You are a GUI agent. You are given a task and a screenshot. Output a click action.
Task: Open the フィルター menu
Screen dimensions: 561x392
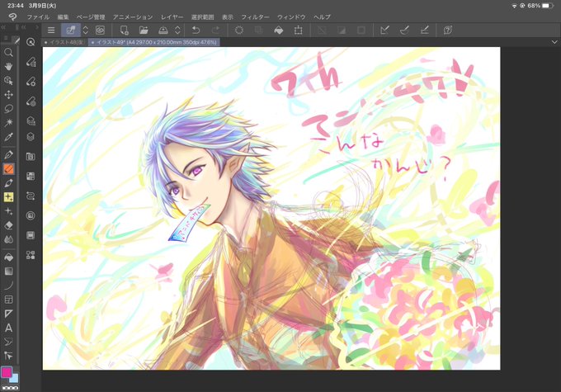click(255, 17)
